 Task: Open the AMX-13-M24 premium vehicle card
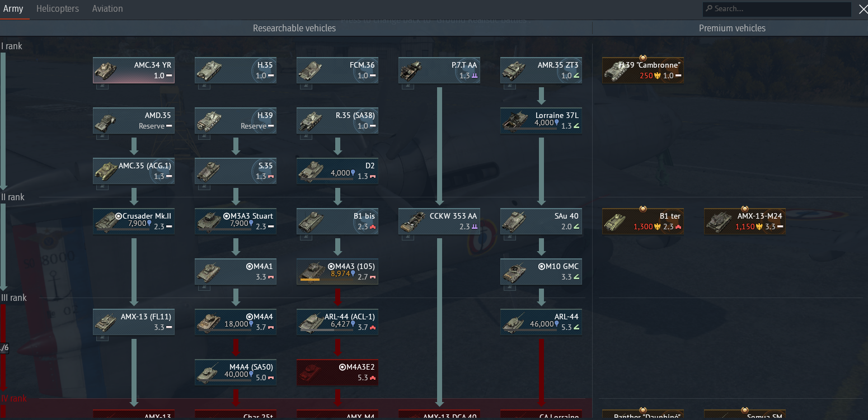pyautogui.click(x=745, y=221)
